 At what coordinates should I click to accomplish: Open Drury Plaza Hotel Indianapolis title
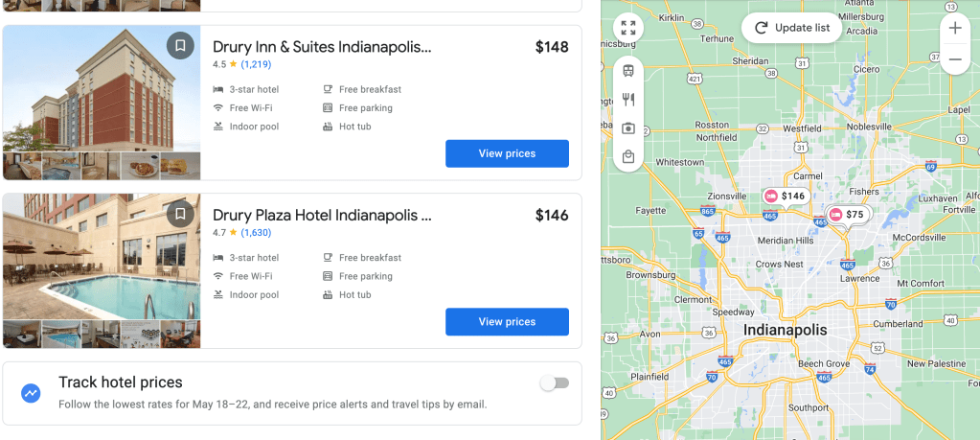(322, 215)
